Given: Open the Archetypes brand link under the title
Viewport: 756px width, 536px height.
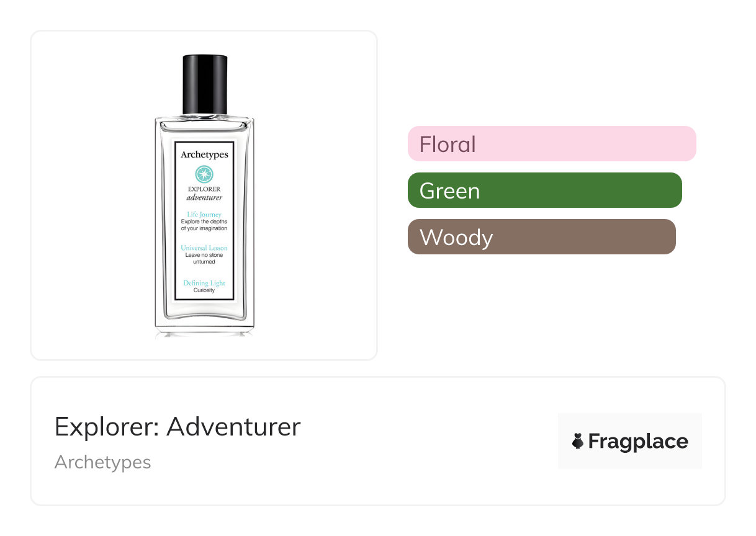Looking at the screenshot, I should [x=102, y=462].
